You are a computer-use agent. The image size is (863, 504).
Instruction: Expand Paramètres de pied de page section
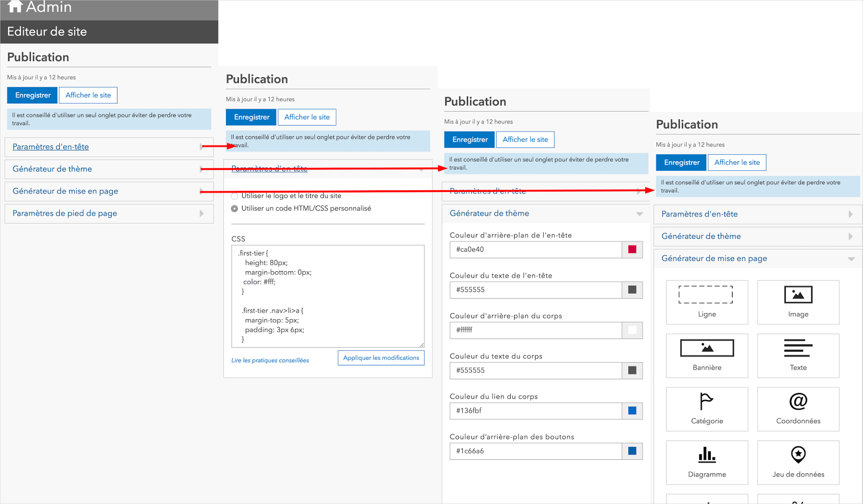109,213
